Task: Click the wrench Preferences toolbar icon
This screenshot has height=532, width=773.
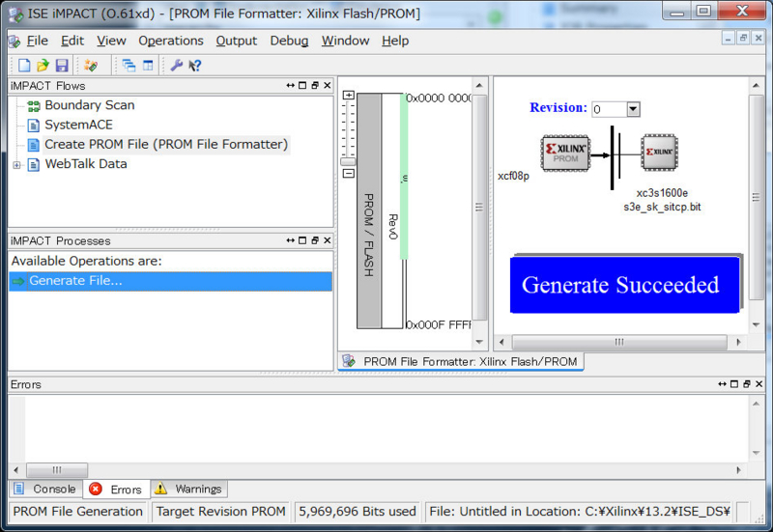Action: coord(176,65)
